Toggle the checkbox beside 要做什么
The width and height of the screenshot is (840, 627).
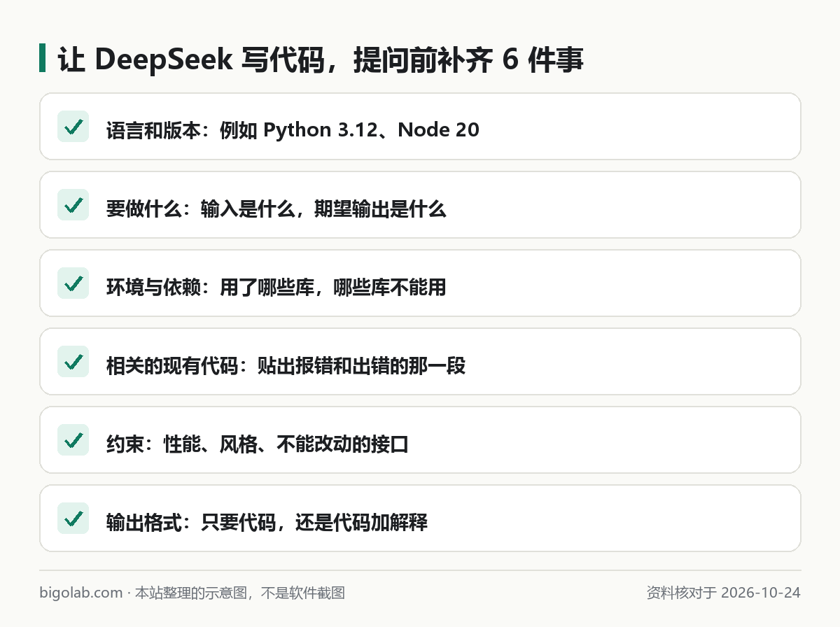(73, 205)
